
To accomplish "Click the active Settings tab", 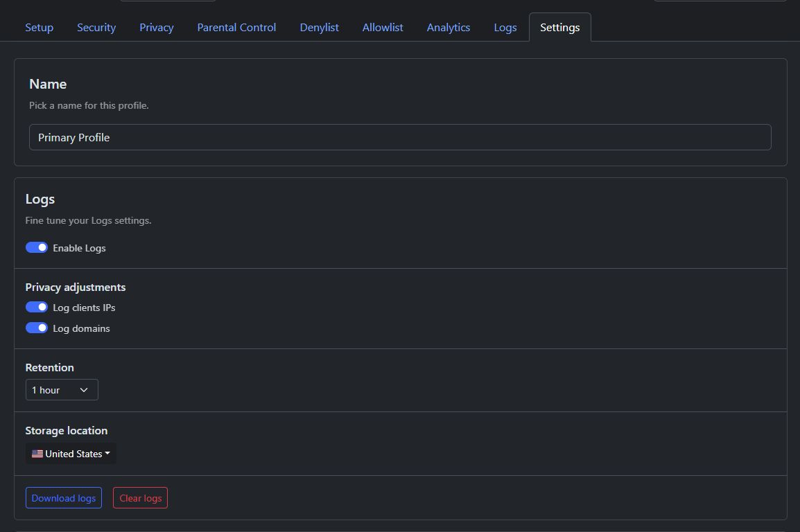I will pyautogui.click(x=559, y=28).
